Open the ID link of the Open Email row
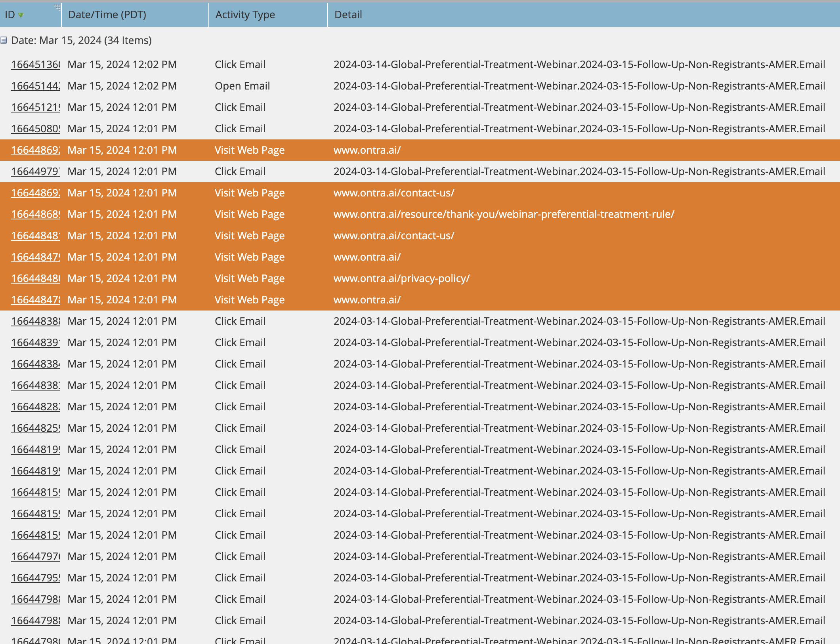This screenshot has height=644, width=840. pos(35,86)
